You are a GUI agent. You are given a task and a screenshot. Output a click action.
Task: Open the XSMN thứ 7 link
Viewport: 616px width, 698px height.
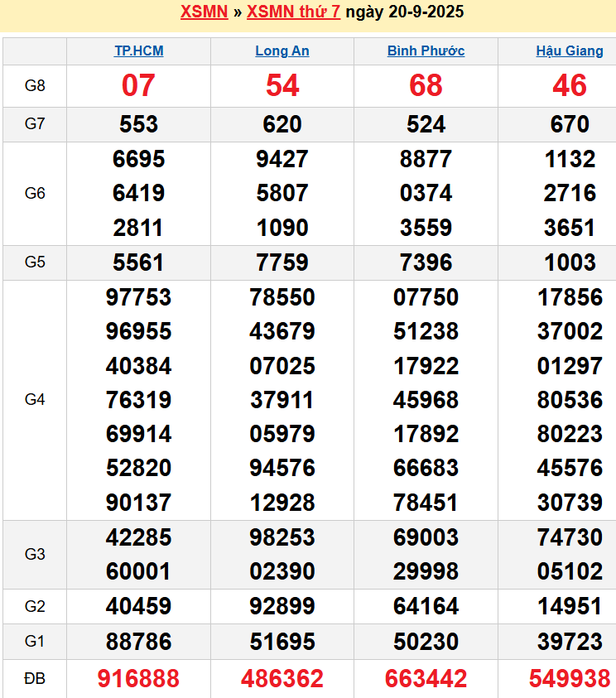pyautogui.click(x=293, y=12)
